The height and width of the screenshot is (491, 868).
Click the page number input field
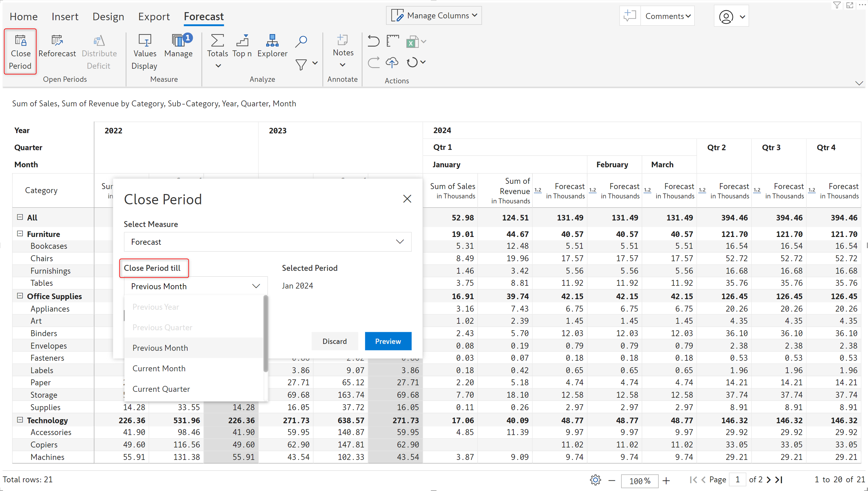pos(737,479)
